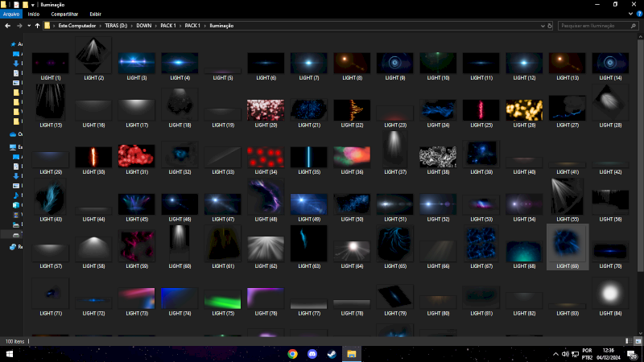Open the recent locations dropdown arrow
644x362 pixels.
pyautogui.click(x=27, y=25)
